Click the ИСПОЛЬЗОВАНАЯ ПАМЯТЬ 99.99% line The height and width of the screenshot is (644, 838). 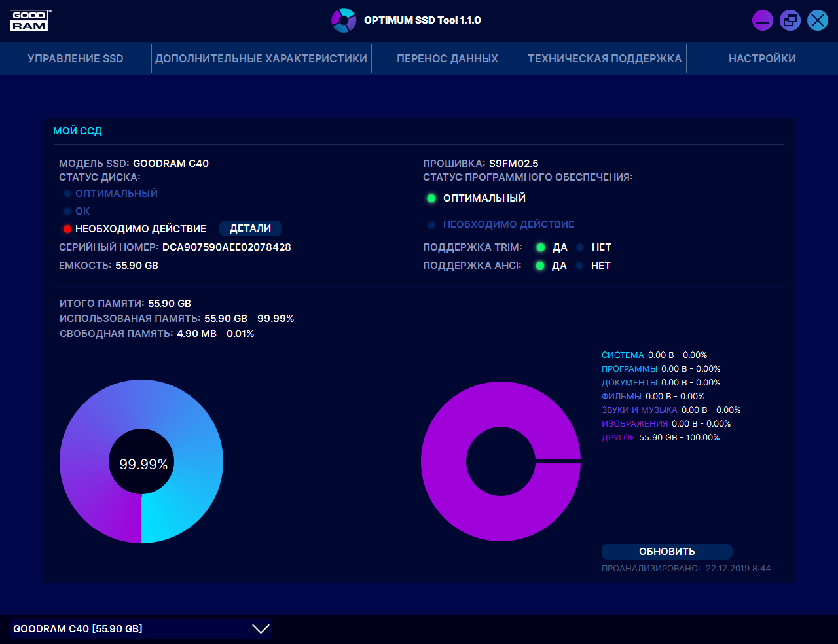pyautogui.click(x=177, y=319)
